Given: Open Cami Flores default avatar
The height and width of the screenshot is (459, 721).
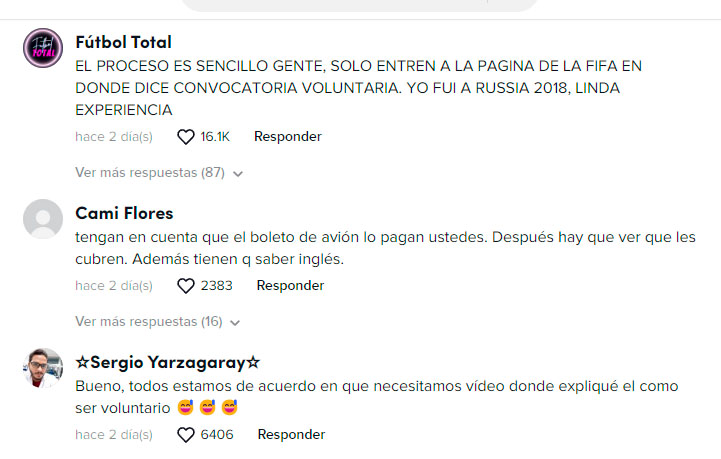Looking at the screenshot, I should 43,219.
